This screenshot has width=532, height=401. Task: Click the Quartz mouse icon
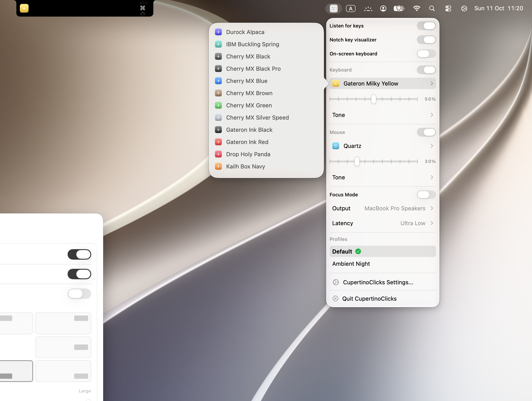click(335, 146)
